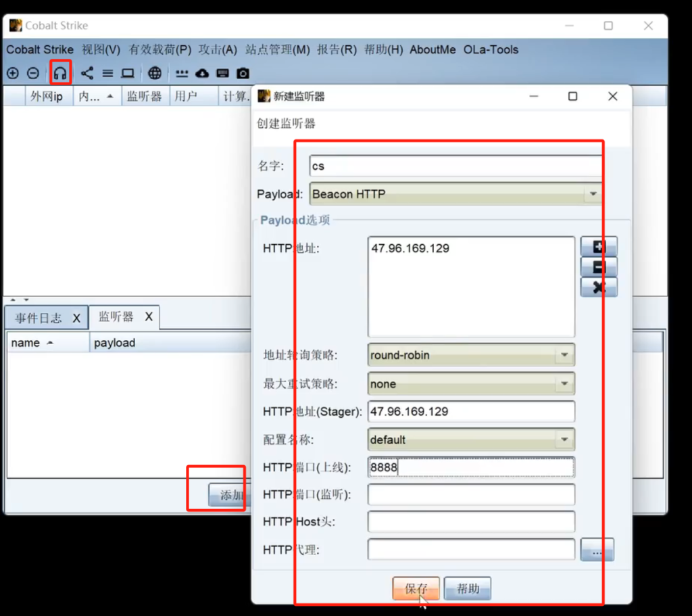The image size is (692, 616).
Task: Switch to the 监听器 tab
Action: click(116, 316)
